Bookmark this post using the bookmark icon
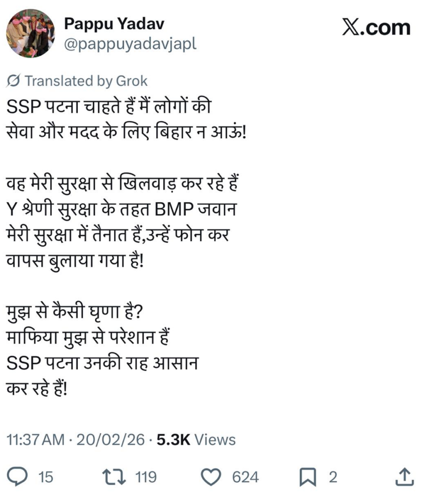 pos(308,476)
